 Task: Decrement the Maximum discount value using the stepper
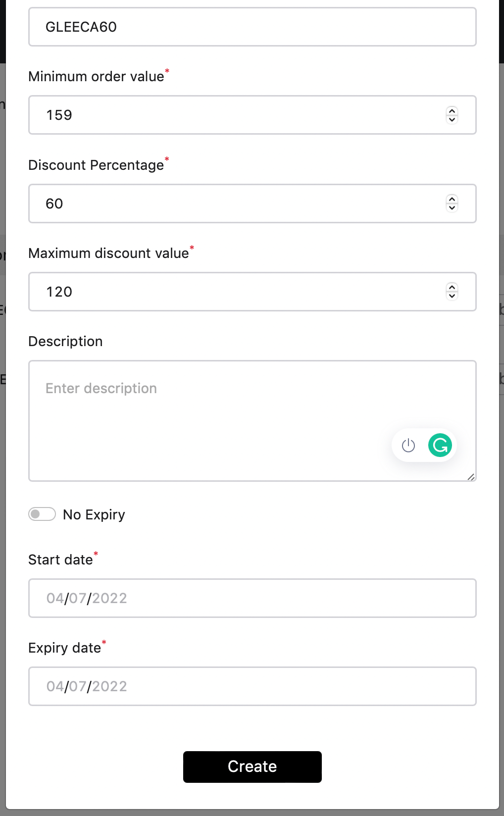click(x=452, y=295)
